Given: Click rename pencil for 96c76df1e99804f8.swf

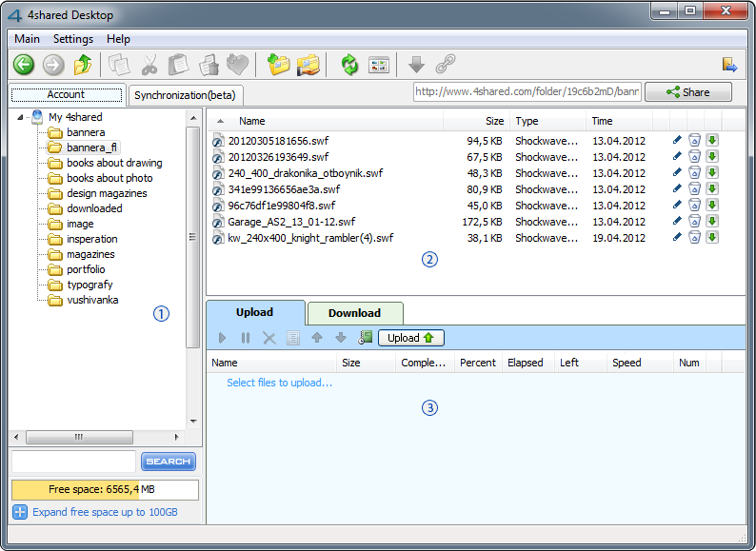Looking at the screenshot, I should [x=677, y=205].
